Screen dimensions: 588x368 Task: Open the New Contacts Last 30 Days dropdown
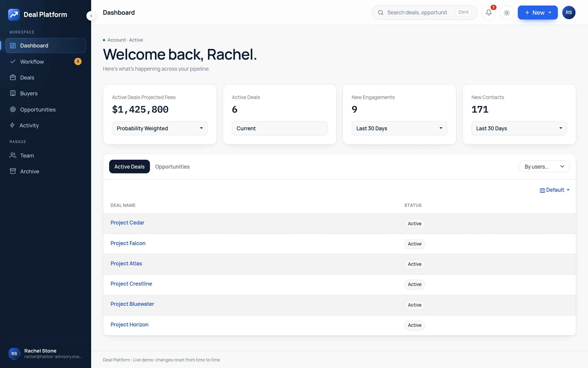point(519,128)
